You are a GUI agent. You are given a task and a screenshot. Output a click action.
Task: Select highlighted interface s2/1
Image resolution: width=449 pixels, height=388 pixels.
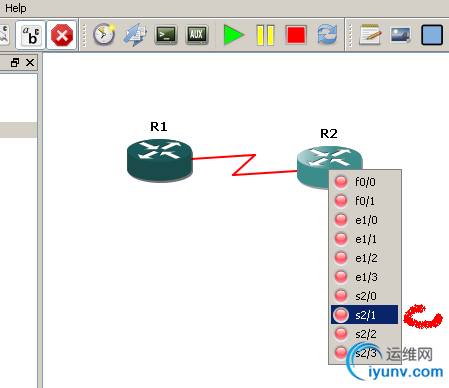pos(365,315)
